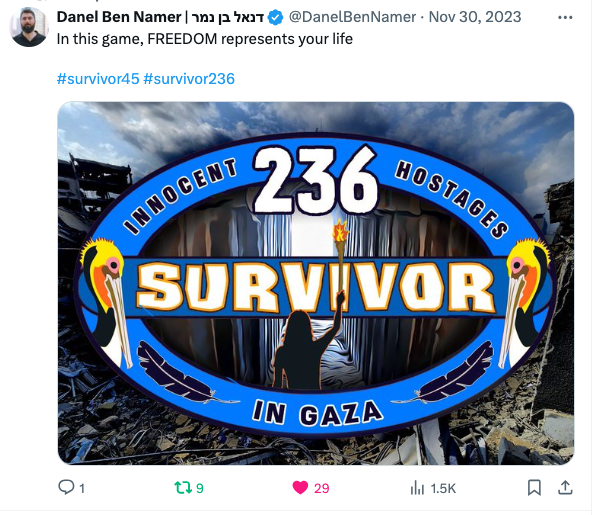Click the like count 29
The image size is (595, 515).
(321, 488)
